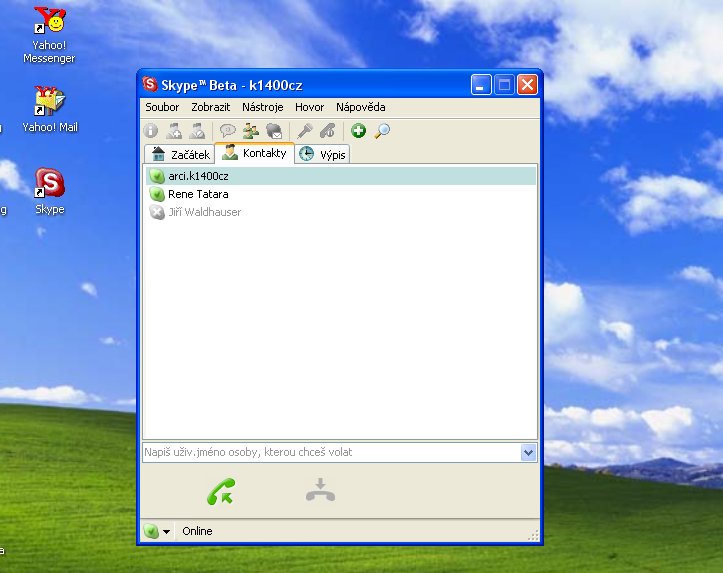Select offline contact Jiří Waldhauser
The width and height of the screenshot is (723, 573).
341,213
